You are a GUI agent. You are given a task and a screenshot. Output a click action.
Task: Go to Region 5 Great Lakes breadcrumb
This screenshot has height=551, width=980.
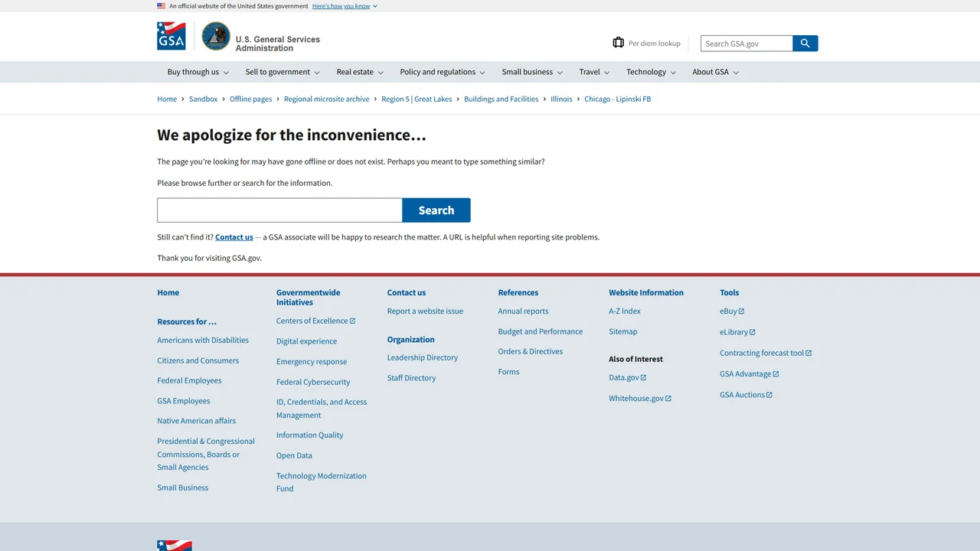click(x=416, y=99)
